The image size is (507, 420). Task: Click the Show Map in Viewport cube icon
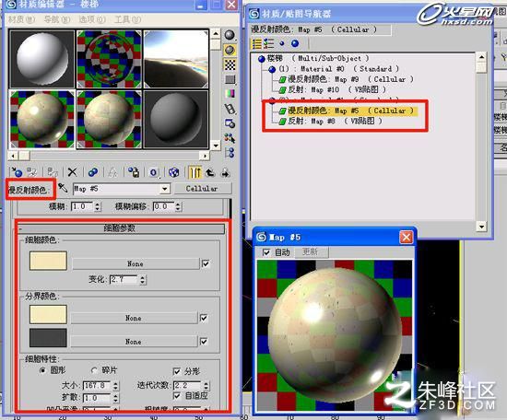click(174, 172)
